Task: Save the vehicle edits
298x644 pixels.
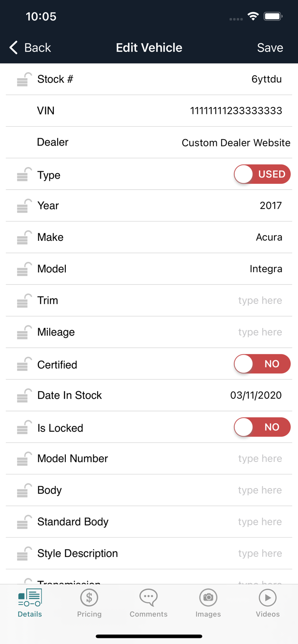Action: [x=270, y=48]
